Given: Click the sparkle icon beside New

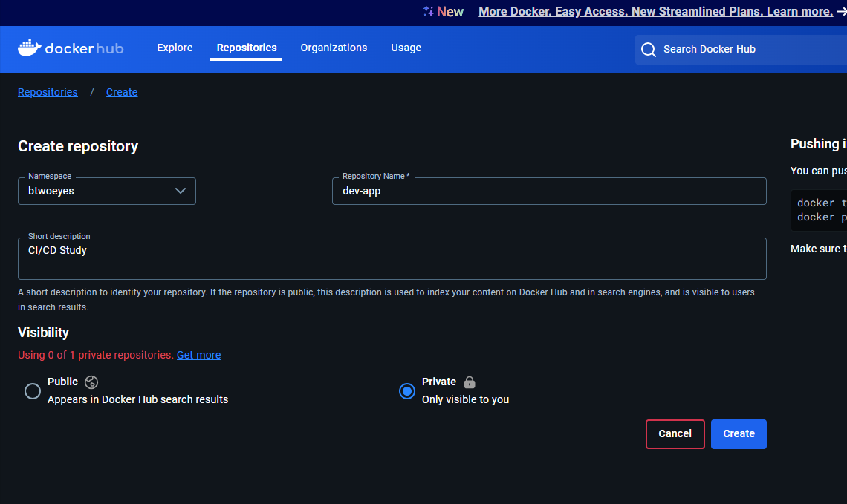Looking at the screenshot, I should [429, 11].
